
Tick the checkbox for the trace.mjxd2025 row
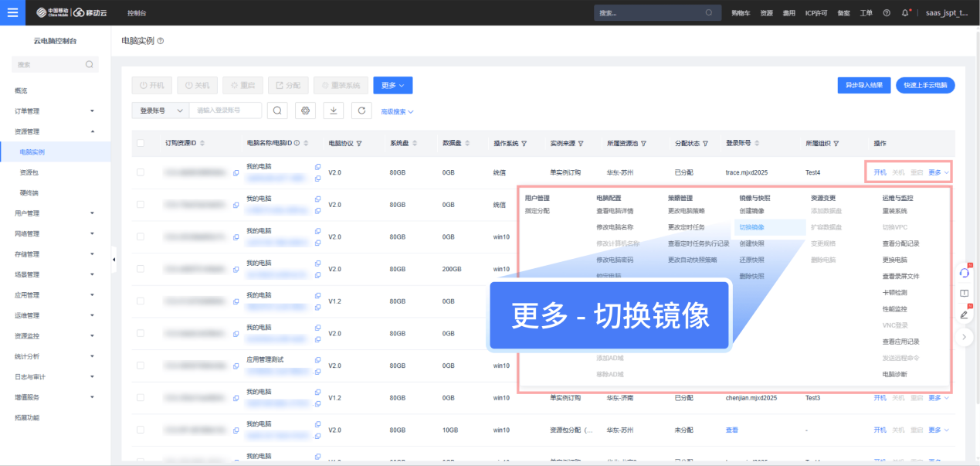141,172
